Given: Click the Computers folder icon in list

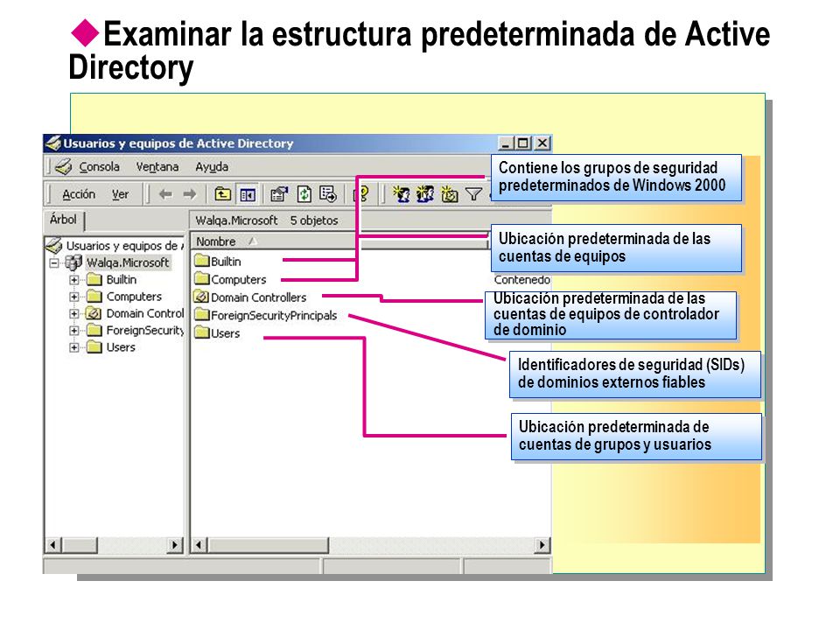Looking at the screenshot, I should pos(201,278).
